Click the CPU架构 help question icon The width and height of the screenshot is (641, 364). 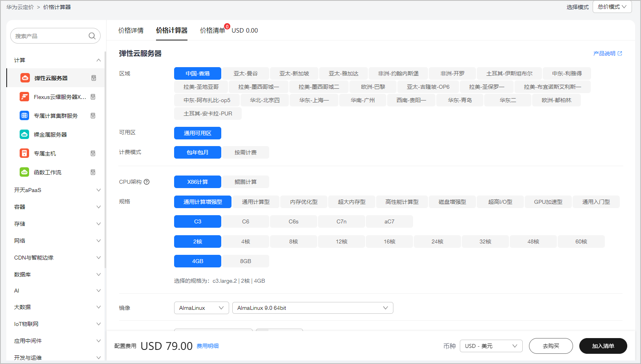(x=147, y=182)
